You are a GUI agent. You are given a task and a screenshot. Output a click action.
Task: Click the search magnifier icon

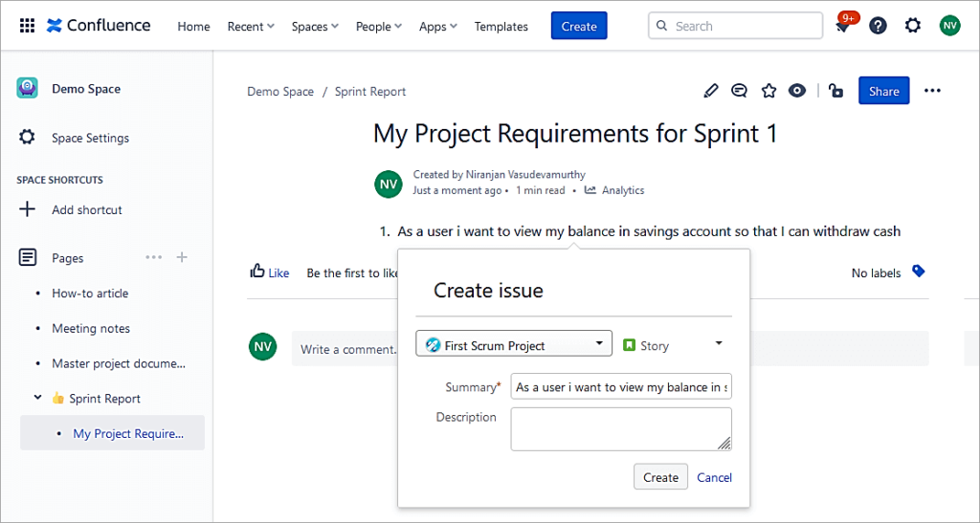662,26
